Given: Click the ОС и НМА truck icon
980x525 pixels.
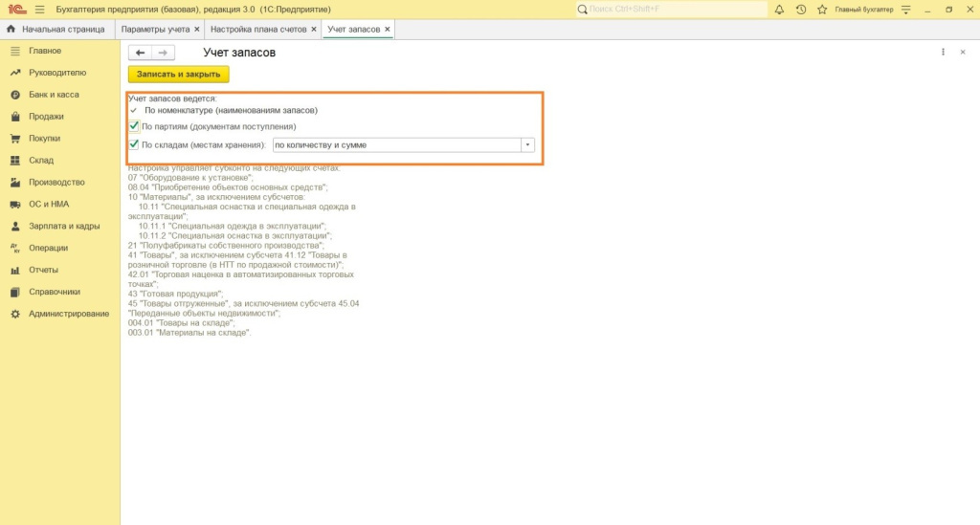Looking at the screenshot, I should tap(15, 204).
